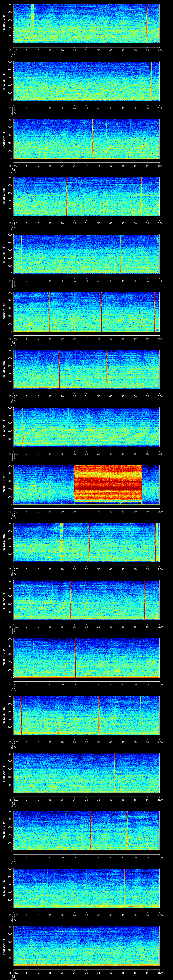Click the "14:00" end time label
Viewport: 173px width, 980px height.
pyautogui.click(x=159, y=742)
